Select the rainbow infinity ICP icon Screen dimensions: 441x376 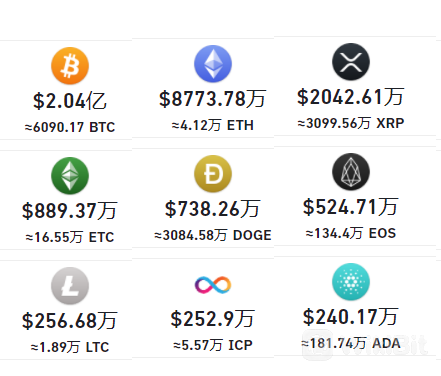[213, 285]
